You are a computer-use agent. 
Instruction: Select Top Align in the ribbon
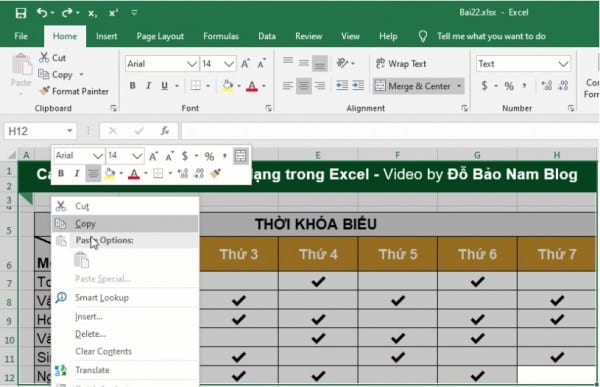pyautogui.click(x=288, y=61)
